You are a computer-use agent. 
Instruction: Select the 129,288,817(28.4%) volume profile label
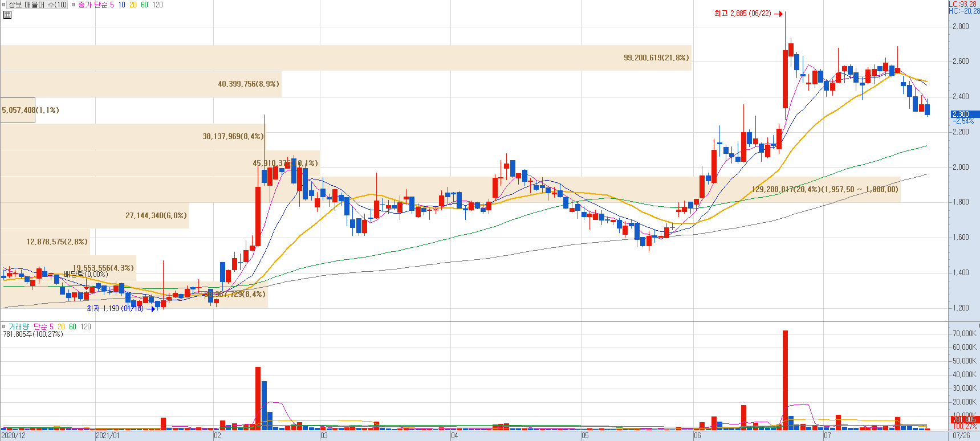point(824,189)
